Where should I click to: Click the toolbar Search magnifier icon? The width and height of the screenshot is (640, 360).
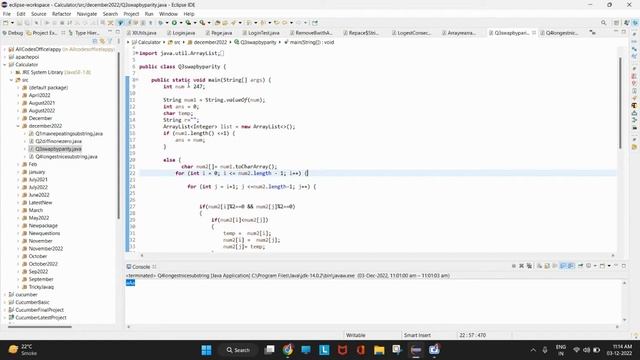tap(603, 23)
